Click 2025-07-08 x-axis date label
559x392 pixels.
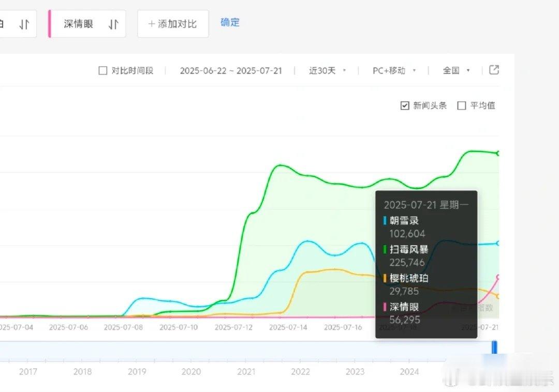point(123,327)
